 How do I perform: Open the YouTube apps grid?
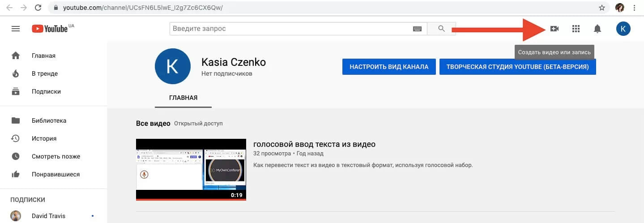click(576, 29)
